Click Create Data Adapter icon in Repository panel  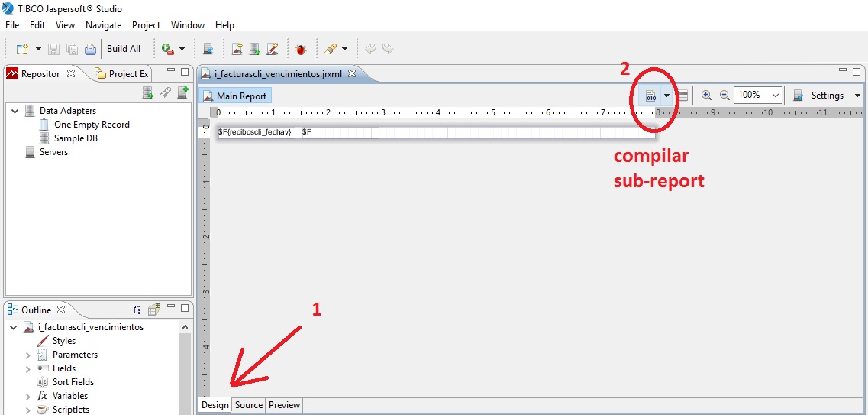148,93
